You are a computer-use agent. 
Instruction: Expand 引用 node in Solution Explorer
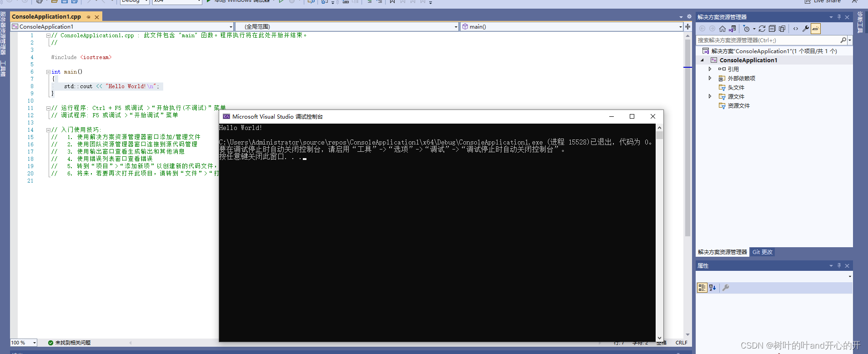coord(710,69)
